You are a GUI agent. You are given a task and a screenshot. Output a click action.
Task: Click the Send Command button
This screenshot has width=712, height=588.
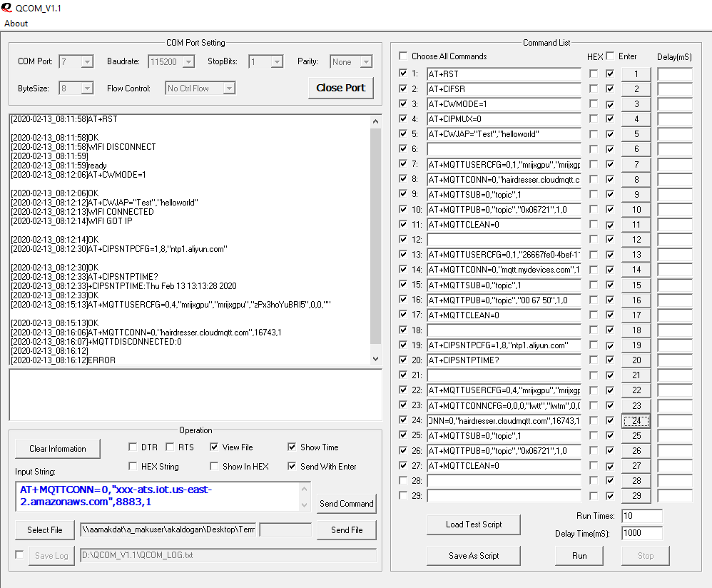tap(346, 504)
